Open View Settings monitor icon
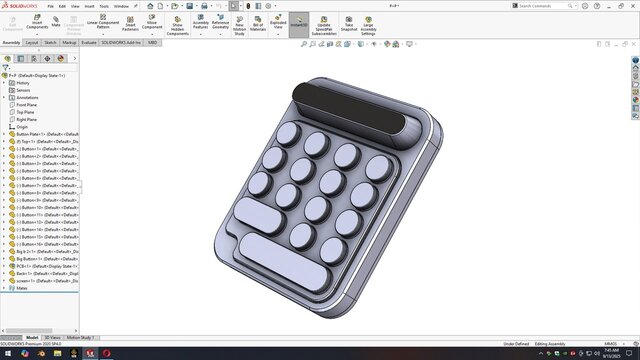 click(x=409, y=44)
